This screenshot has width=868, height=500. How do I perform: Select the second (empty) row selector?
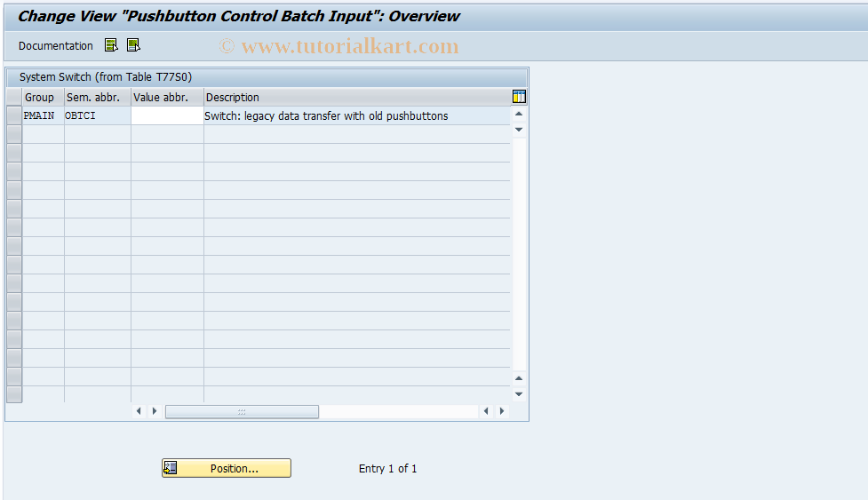[14, 134]
